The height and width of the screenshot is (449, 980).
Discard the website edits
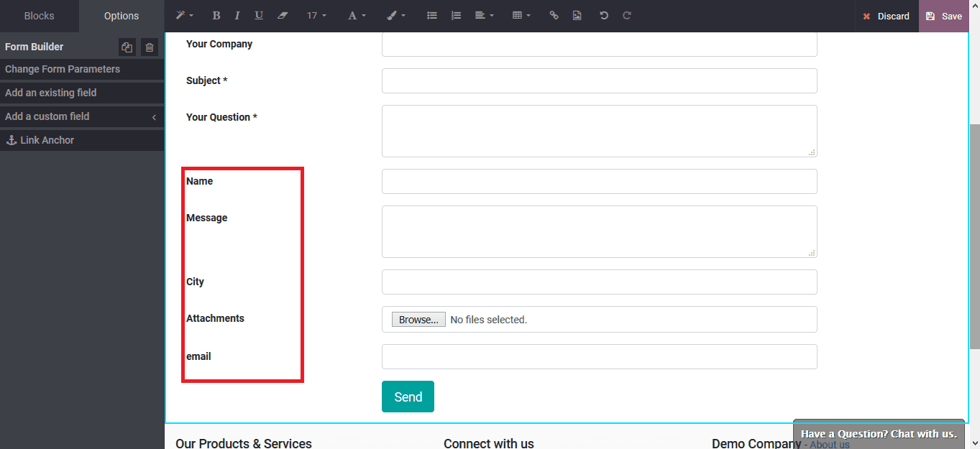tap(887, 16)
